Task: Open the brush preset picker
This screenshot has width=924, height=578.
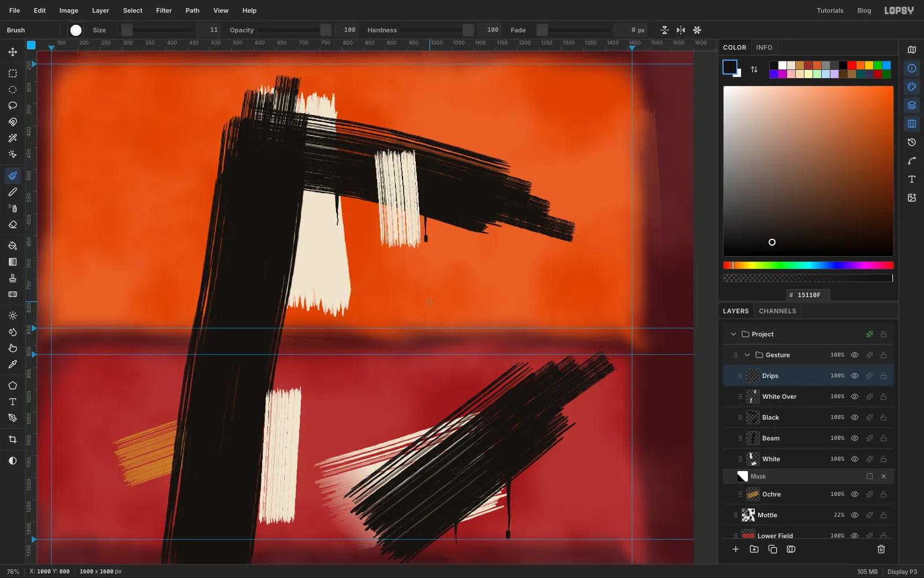Action: pos(76,30)
